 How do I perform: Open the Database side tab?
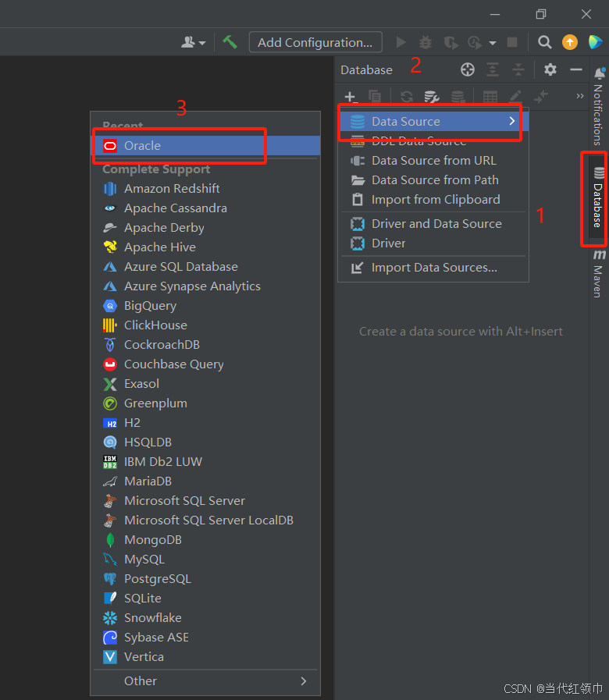click(x=598, y=197)
